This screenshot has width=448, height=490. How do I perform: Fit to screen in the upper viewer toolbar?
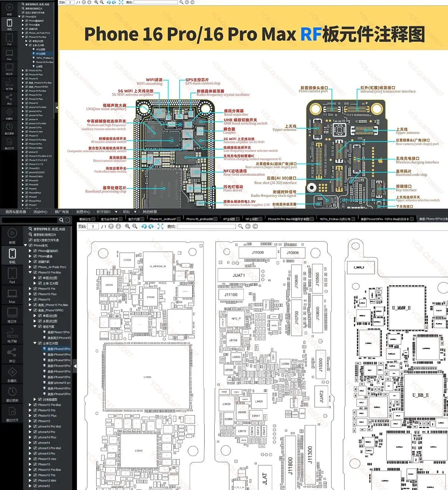121,2
